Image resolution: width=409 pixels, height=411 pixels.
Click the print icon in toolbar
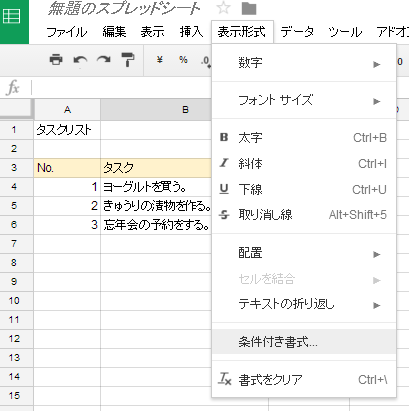(56, 60)
